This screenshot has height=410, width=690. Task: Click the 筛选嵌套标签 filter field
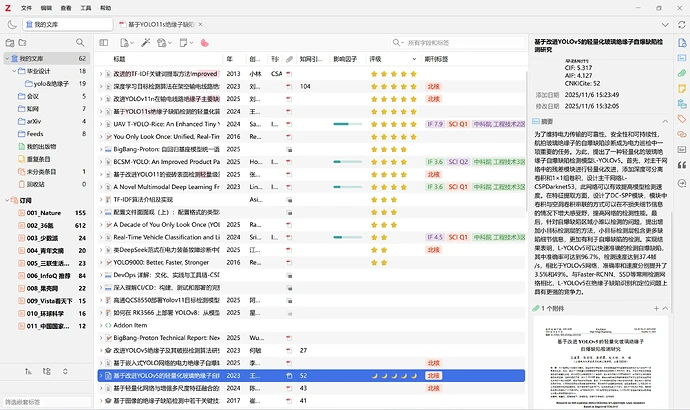[x=47, y=402]
